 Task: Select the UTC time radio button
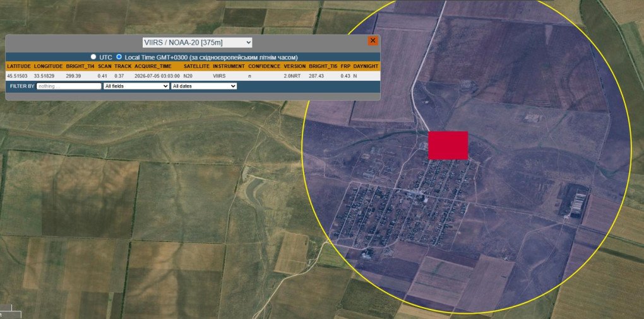[93, 57]
